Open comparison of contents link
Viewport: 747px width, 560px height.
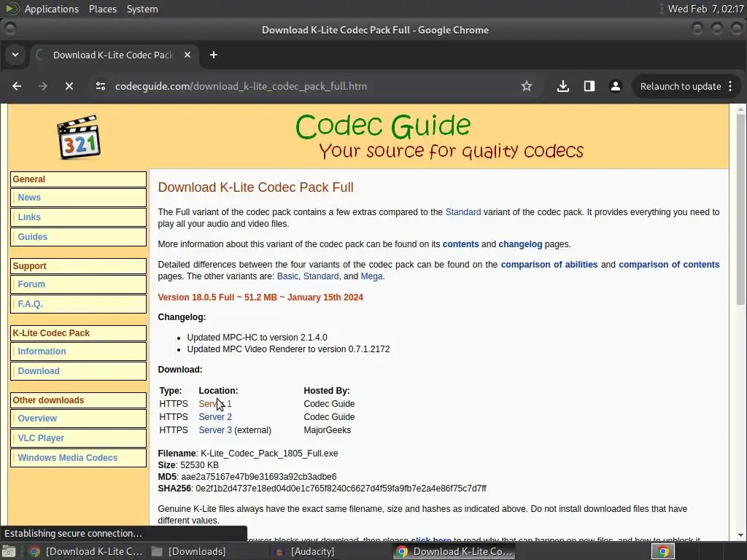(669, 265)
